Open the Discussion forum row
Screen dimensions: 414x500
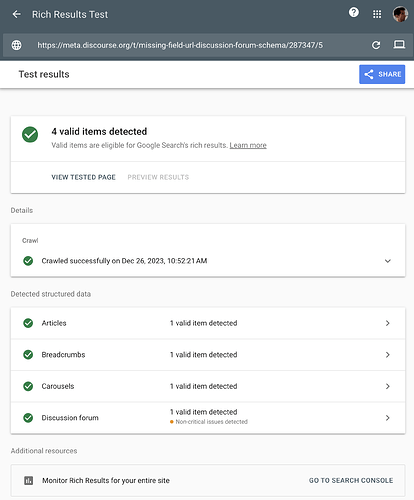coord(208,418)
